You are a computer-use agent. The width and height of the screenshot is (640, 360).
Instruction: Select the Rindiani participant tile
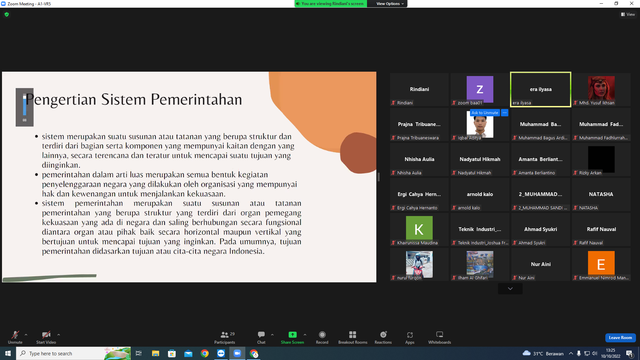click(x=419, y=89)
